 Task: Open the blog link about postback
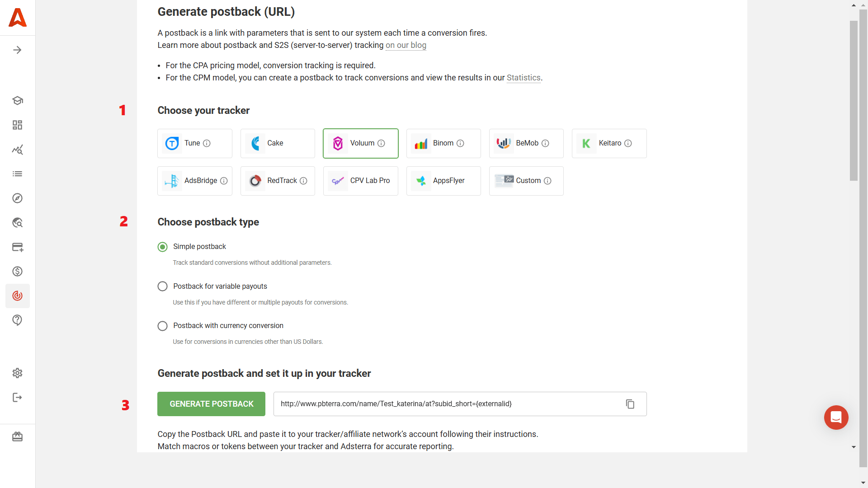point(406,45)
